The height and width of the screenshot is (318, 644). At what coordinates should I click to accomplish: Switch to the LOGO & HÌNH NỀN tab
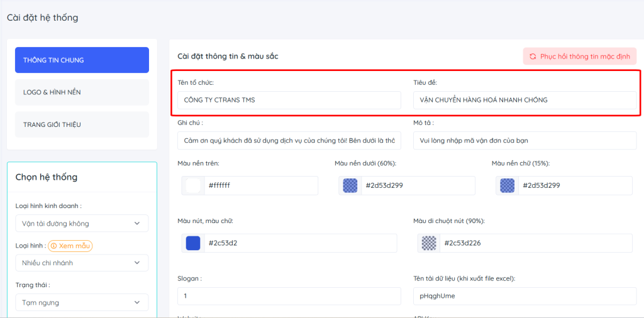(82, 92)
